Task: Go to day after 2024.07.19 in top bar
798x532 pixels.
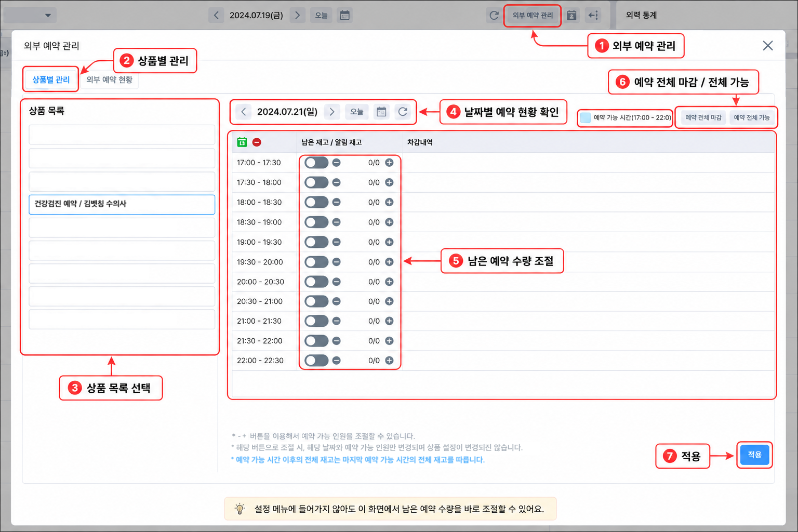Action: tap(297, 15)
